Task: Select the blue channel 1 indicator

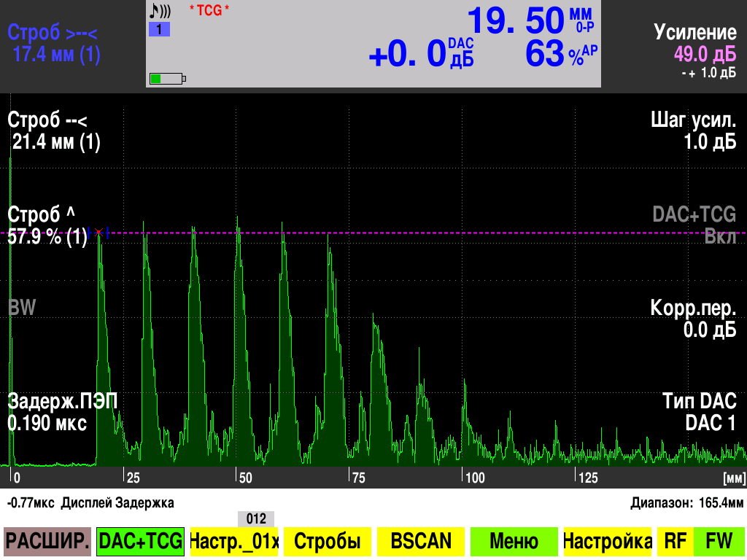Action: click(x=159, y=30)
